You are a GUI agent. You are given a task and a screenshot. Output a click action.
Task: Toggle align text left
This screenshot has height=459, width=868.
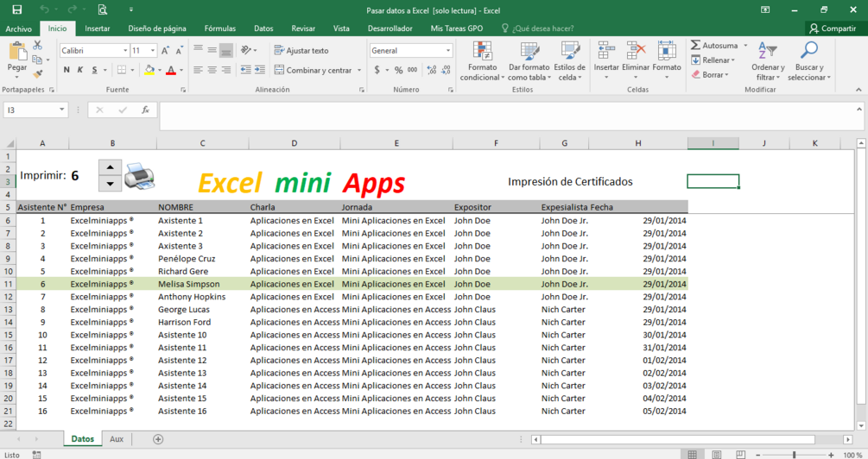[198, 70]
